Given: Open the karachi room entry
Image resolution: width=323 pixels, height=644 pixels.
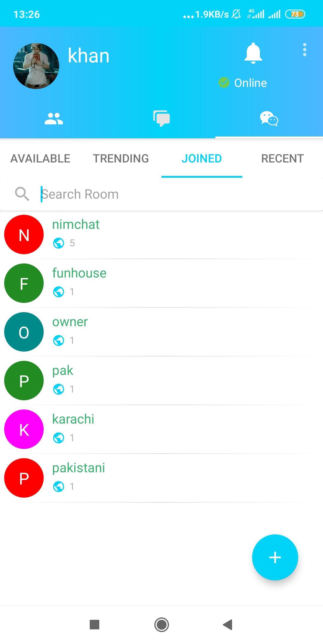Looking at the screenshot, I should [x=161, y=429].
